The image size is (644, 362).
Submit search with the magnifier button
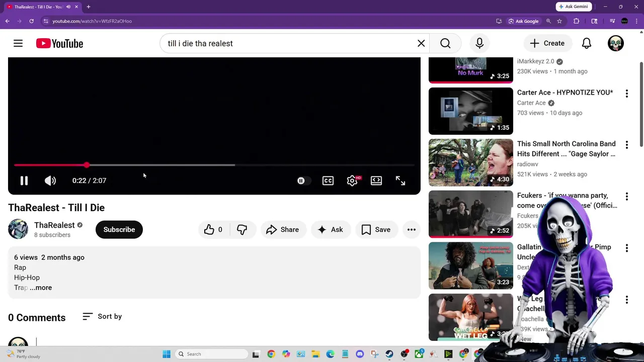pyautogui.click(x=445, y=43)
